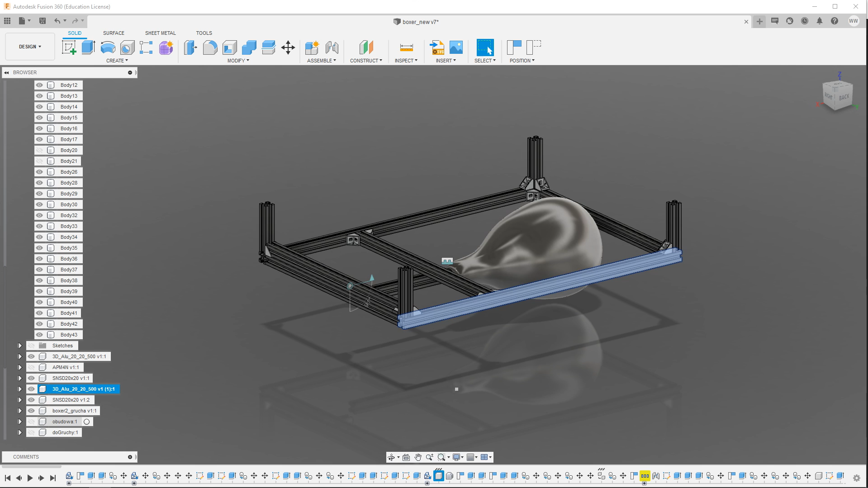Select the Rectangular Pattern tool
This screenshot has height=488, width=868.
(146, 47)
